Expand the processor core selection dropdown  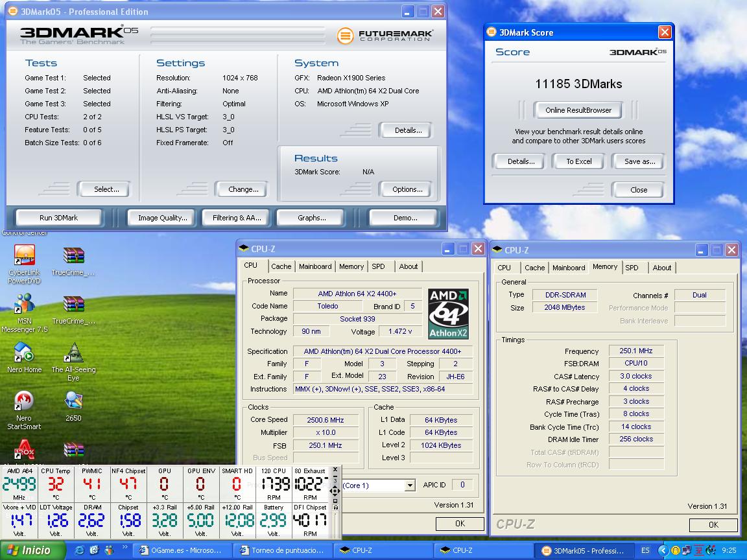click(x=410, y=485)
